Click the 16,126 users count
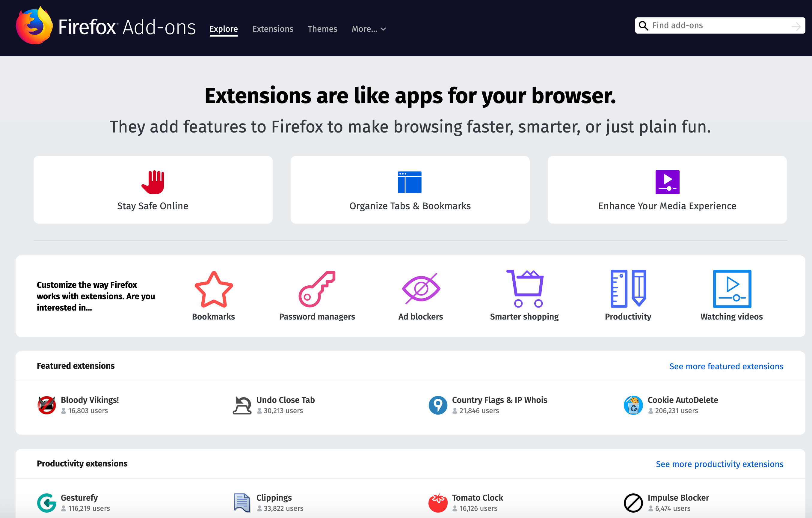The height and width of the screenshot is (518, 812). [478, 508]
